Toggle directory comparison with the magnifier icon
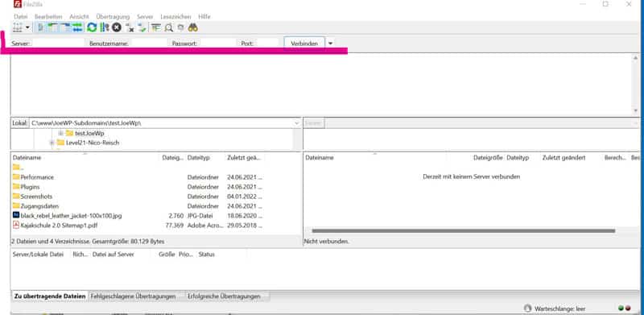Viewport: 644px width, 315px height. pos(168,27)
